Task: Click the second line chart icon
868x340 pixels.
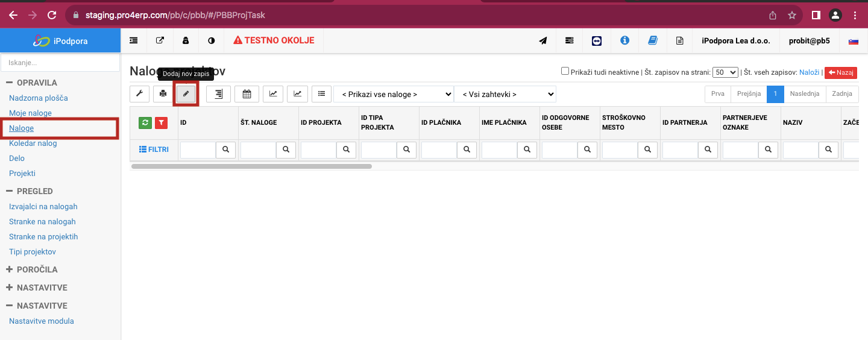Action: (297, 93)
